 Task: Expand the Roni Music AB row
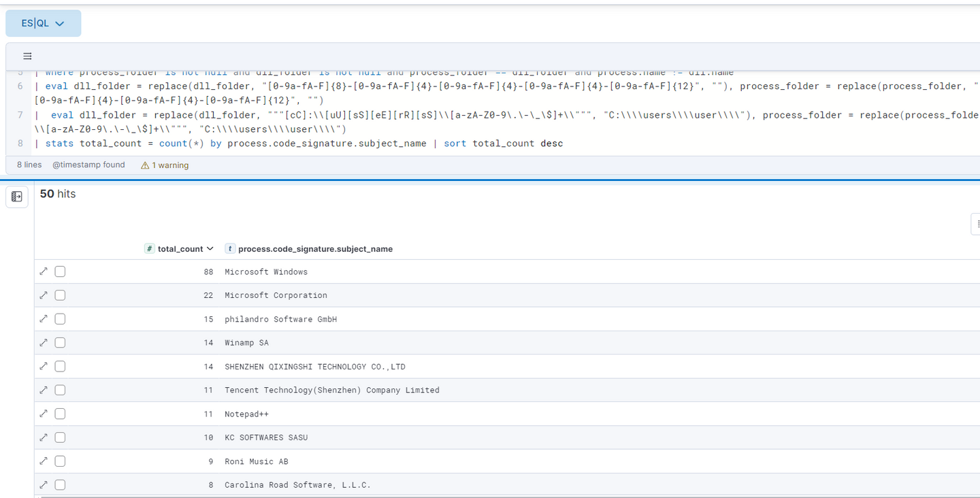44,461
